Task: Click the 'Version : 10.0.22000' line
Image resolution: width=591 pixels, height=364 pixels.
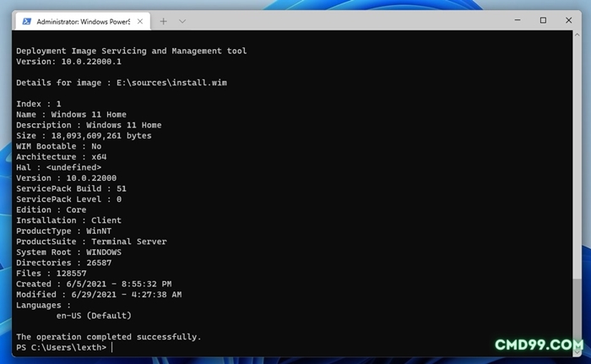Action: [66, 177]
